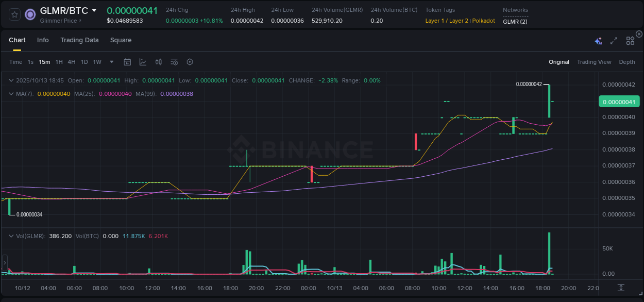644x302 pixels.
Task: Expand the extra timeframes dropdown arrow
Action: pyautogui.click(x=111, y=62)
